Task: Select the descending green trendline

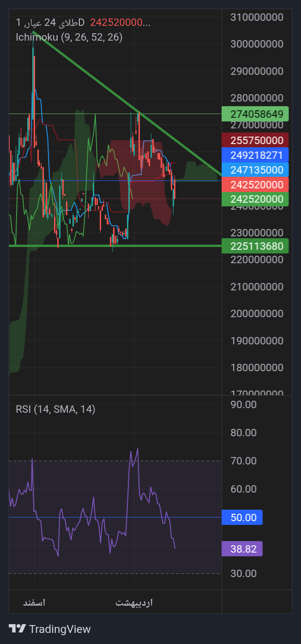Action: pos(126,102)
